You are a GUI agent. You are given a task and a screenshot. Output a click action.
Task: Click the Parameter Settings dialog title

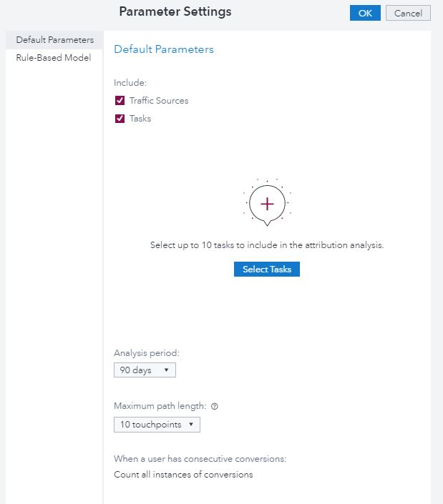click(175, 12)
